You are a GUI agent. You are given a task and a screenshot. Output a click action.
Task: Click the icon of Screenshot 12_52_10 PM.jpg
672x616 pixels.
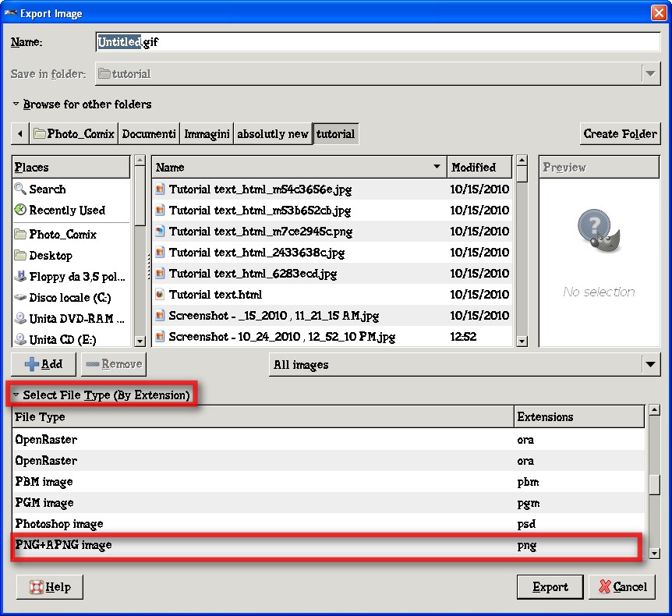(x=160, y=337)
